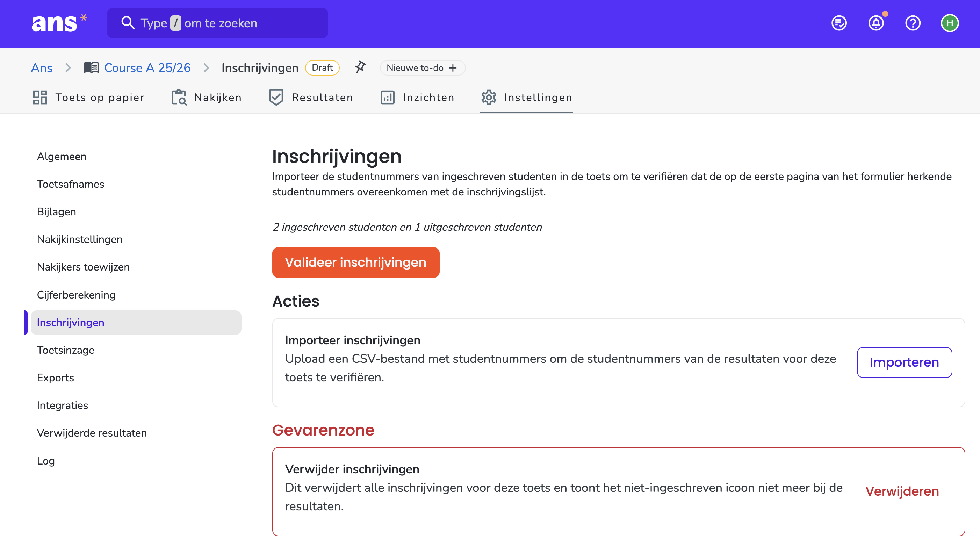The height and width of the screenshot is (539, 980).
Task: Click the Toets op papier grid icon
Action: point(40,98)
